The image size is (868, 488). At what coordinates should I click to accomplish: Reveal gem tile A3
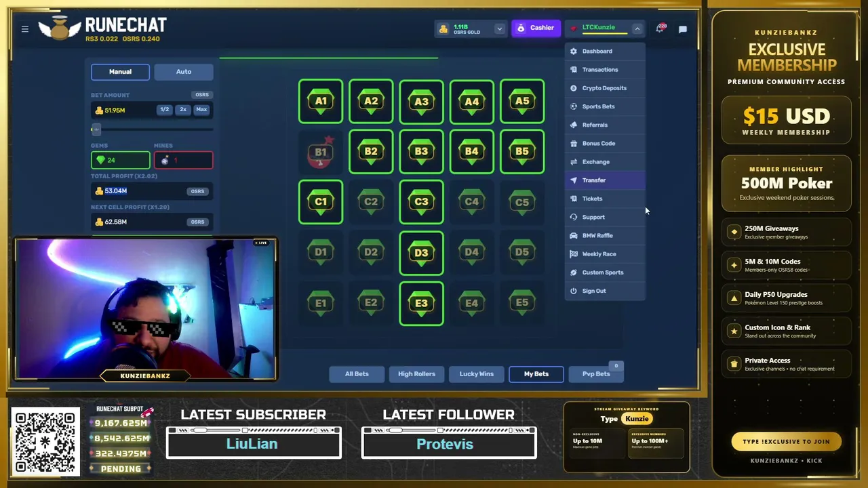coord(421,102)
